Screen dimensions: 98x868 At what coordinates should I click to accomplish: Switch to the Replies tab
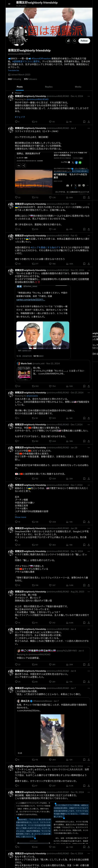(49, 87)
